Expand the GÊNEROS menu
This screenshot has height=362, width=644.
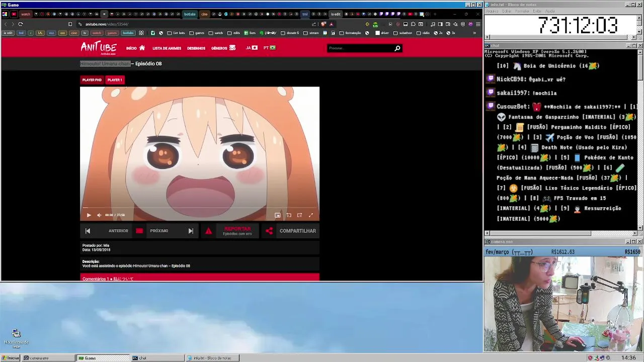223,48
